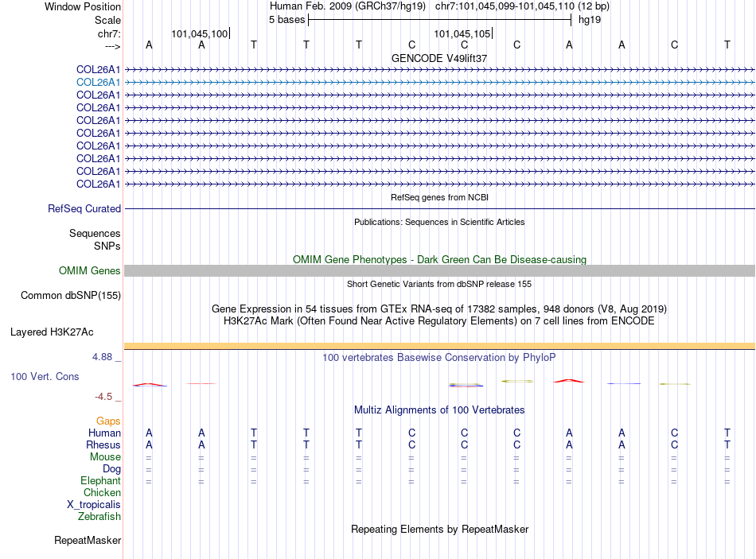Open the GTEx Gene Expression track title
The width and height of the screenshot is (756, 559).
pyautogui.click(x=439, y=309)
